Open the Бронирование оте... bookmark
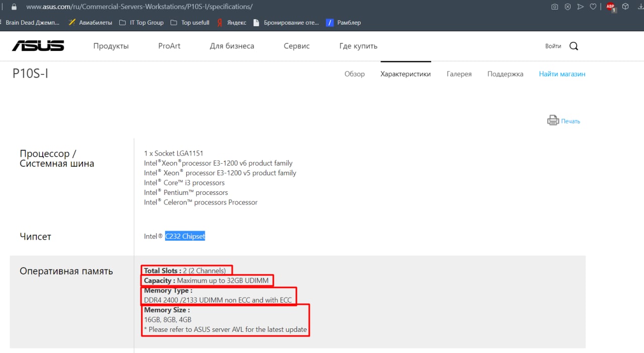 tap(286, 23)
